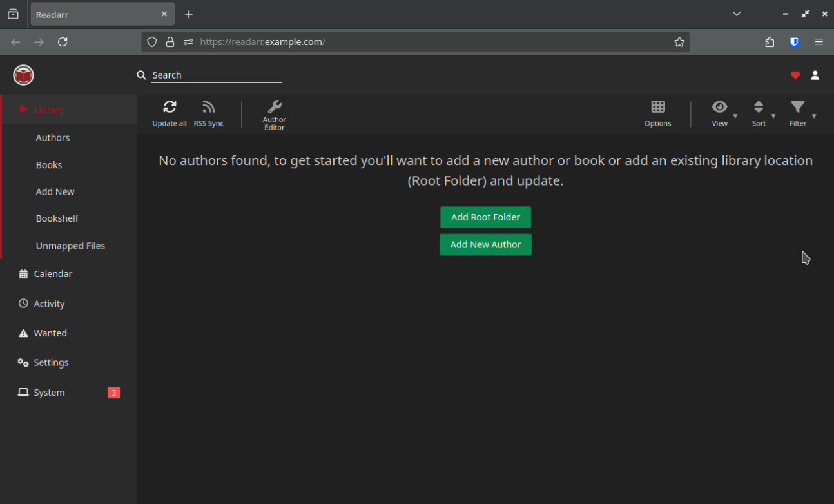Open the Bitwarden extension icon
Screen dimensions: 834x504
[794, 42]
